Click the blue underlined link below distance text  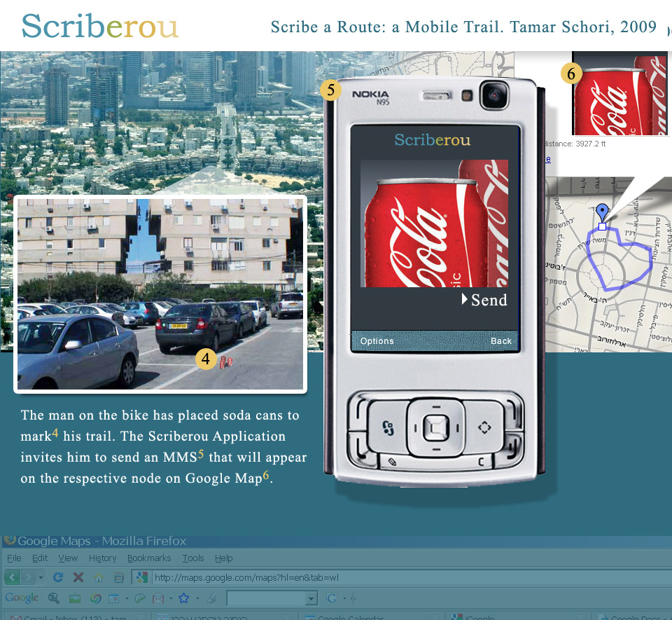(x=548, y=159)
